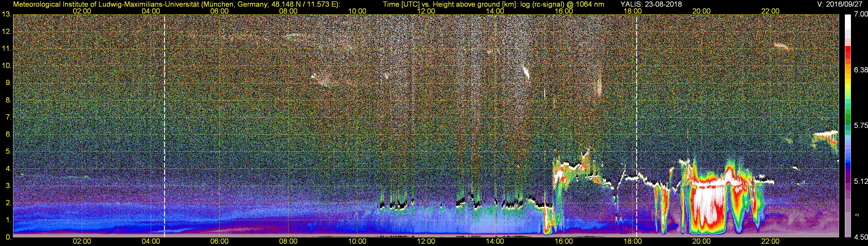The image size is (868, 246).
Task: Click the 5. height axis label
Action: pyautogui.click(x=8, y=152)
